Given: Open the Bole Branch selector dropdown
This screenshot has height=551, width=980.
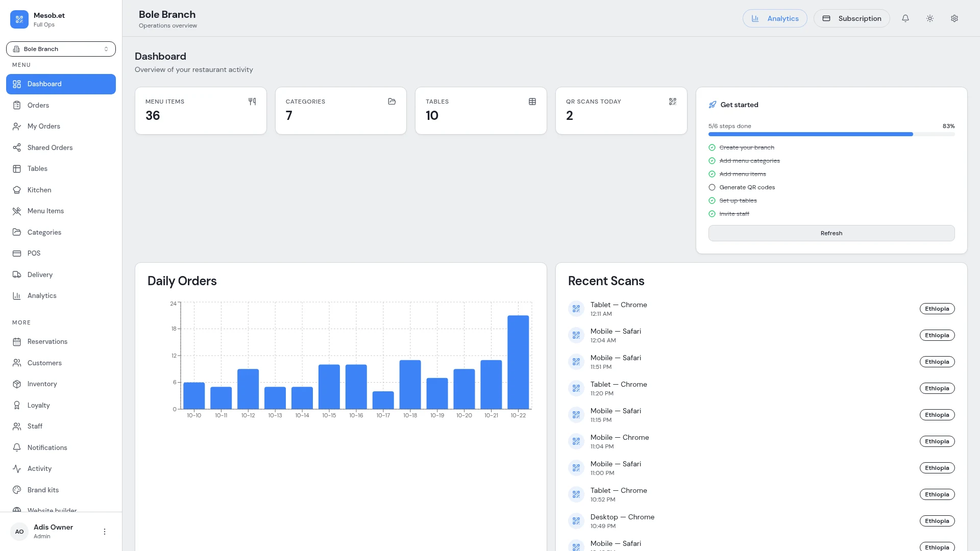Looking at the screenshot, I should pyautogui.click(x=61, y=49).
